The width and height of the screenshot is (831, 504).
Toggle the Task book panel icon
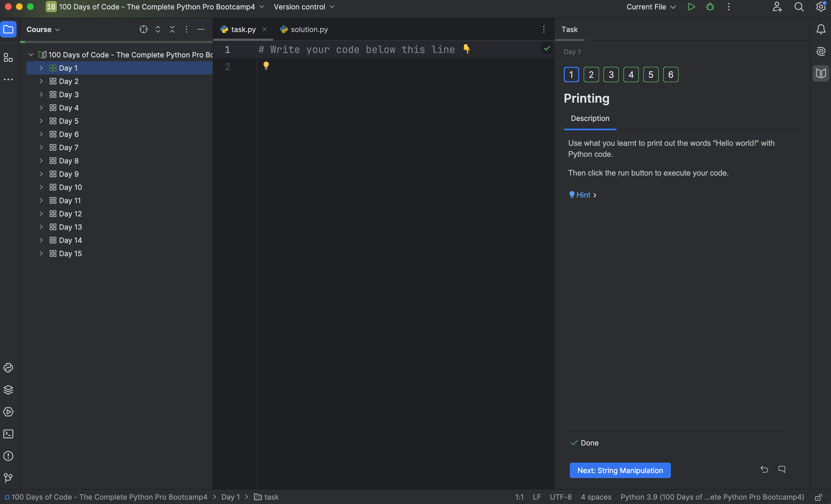coord(821,73)
